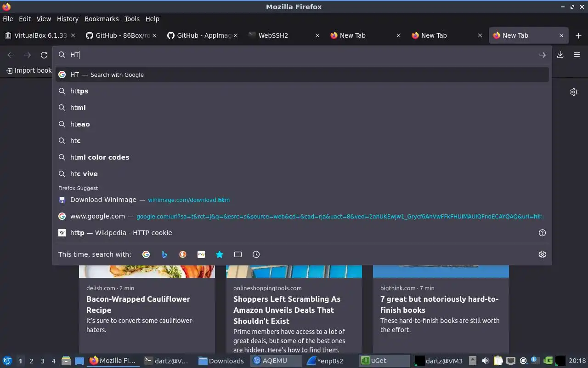Open the Downloads window from taskbar

pyautogui.click(x=221, y=361)
